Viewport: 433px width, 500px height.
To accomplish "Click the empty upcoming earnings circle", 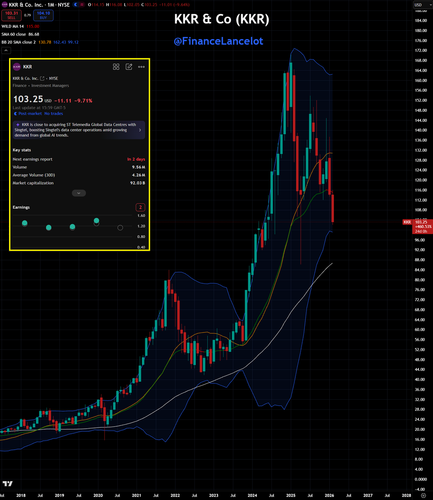I will [x=120, y=228].
